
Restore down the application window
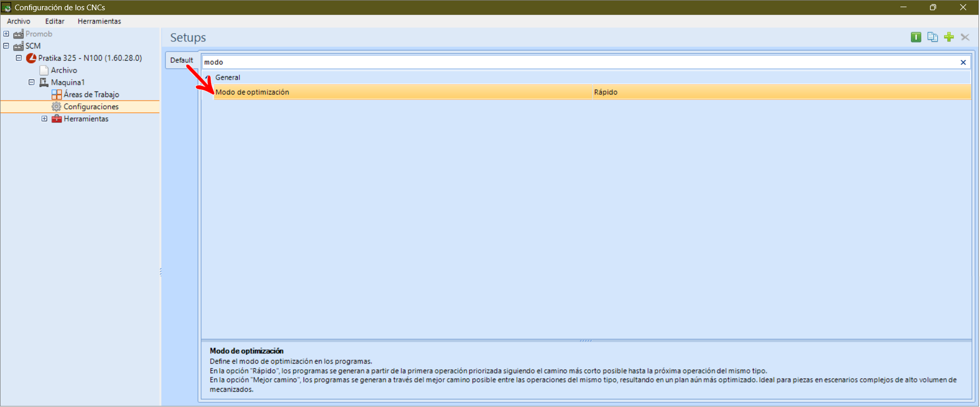[x=933, y=7]
